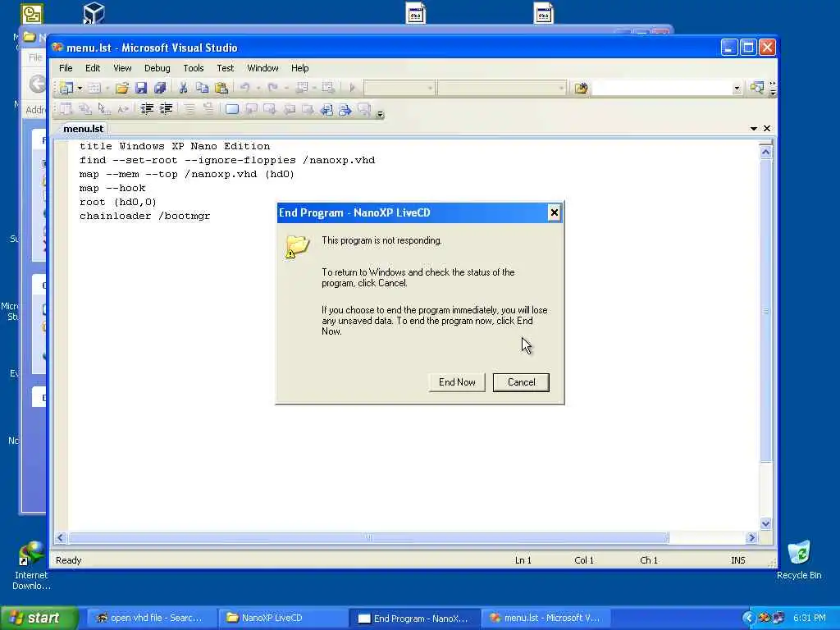
Task: Click the Increase Line Indent icon
Action: point(166,109)
